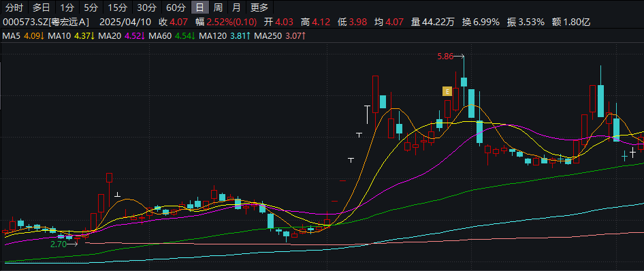Switch to the 月 monthly tab

236,7
